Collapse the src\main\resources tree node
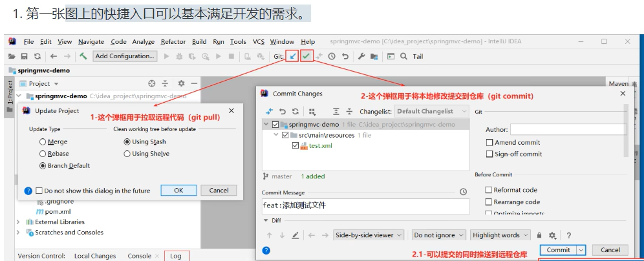 pos(276,135)
